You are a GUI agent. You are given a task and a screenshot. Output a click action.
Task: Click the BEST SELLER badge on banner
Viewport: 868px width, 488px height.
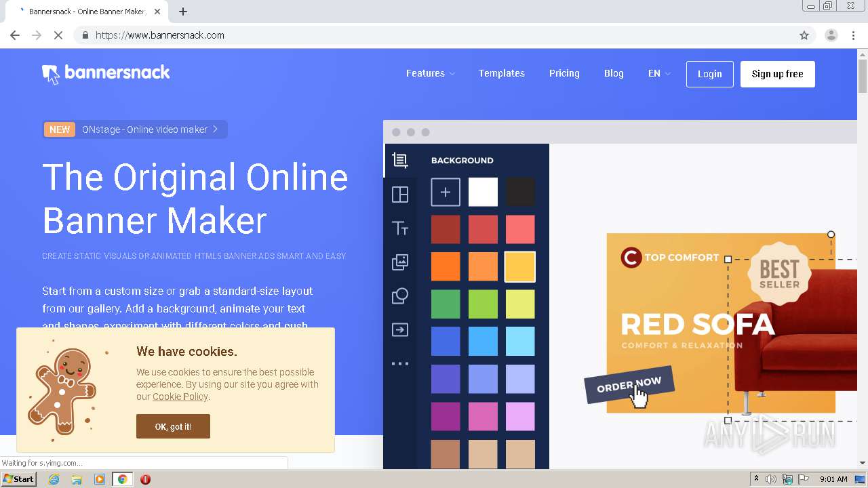pyautogui.click(x=780, y=274)
